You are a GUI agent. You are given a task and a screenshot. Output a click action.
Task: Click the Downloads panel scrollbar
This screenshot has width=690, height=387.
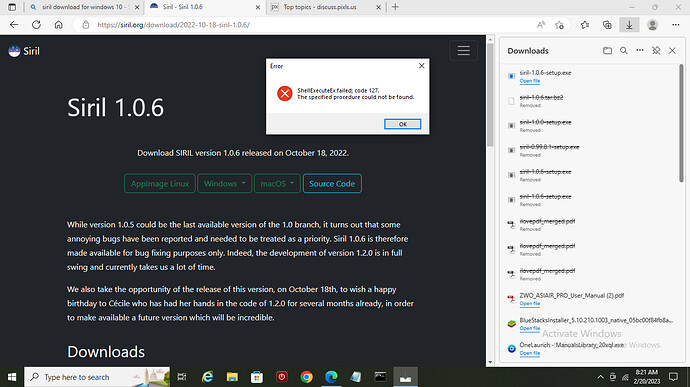[x=681, y=123]
